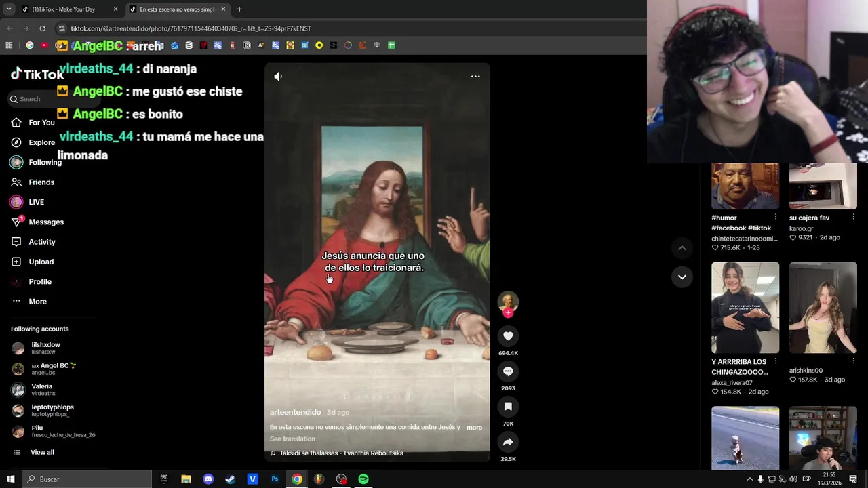Expand the More menu in the sidebar
868x488 pixels.
[29, 302]
